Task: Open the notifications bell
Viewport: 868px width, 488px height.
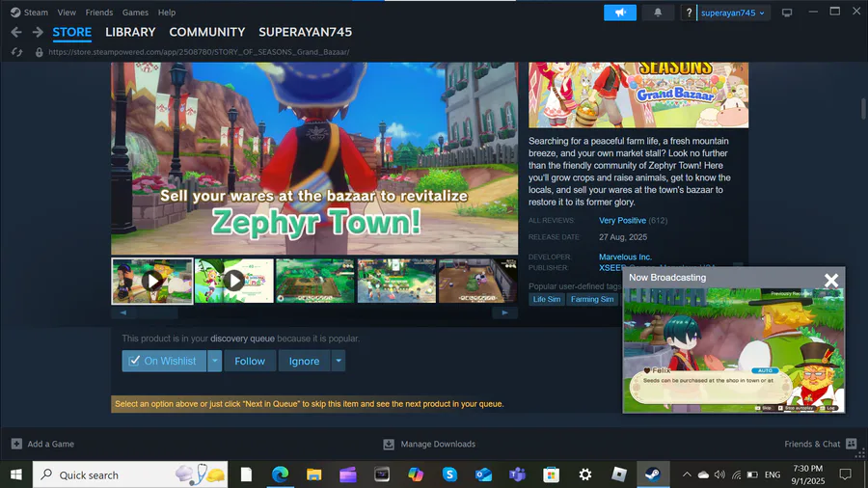Action: pyautogui.click(x=658, y=13)
